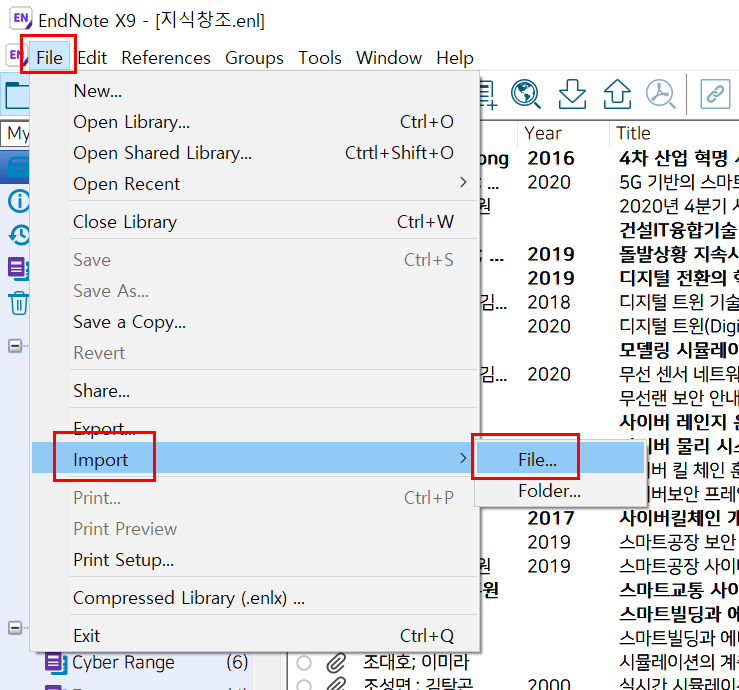The image size is (739, 690).
Task: Click the purple Unfiled list icon
Action: (18, 268)
